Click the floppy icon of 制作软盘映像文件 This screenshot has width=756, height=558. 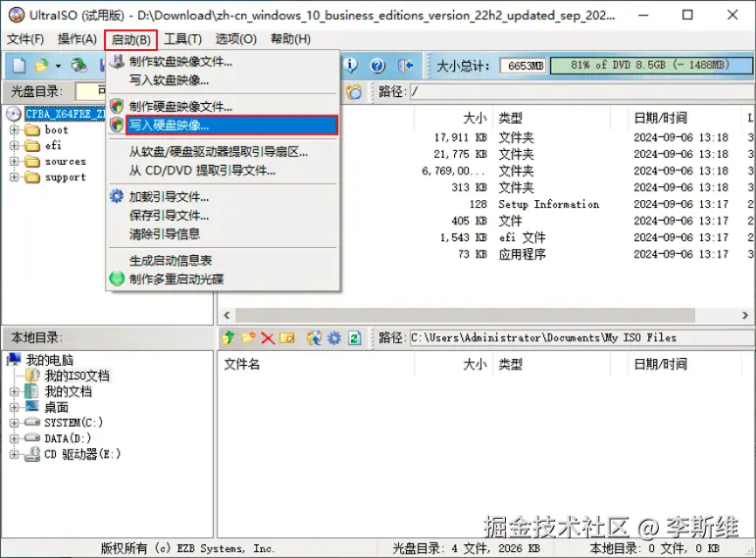point(117,61)
